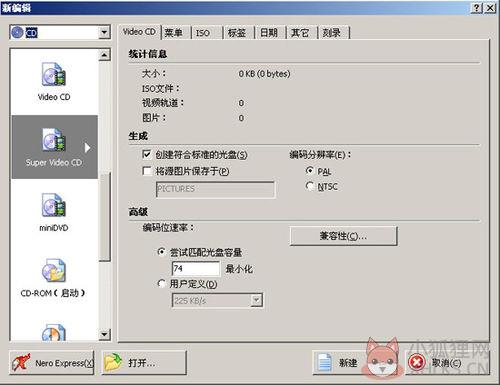The height and width of the screenshot is (385, 500).
Task: Open the 其它 tab
Action: (300, 33)
